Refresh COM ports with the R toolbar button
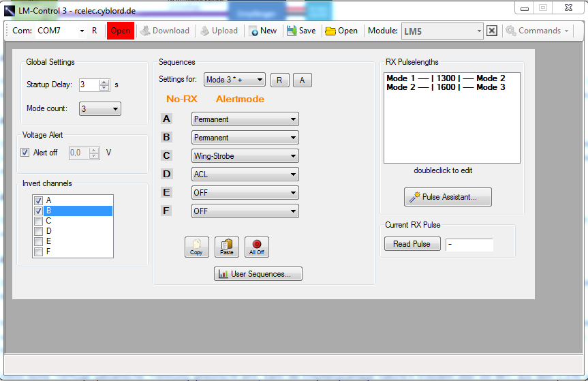The height and width of the screenshot is (381, 588). coord(95,31)
